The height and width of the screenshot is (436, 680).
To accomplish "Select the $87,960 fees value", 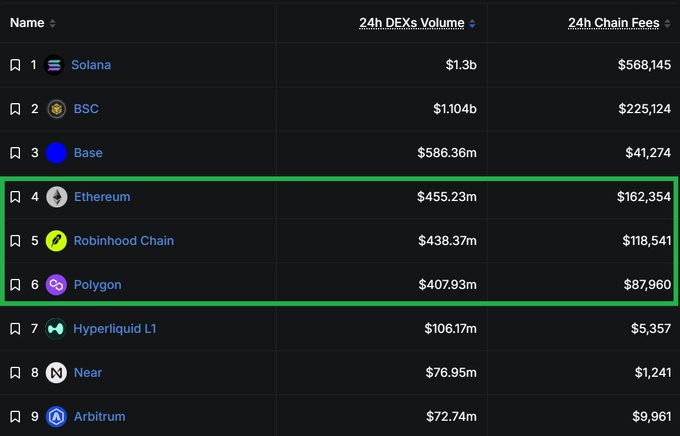I will (647, 285).
